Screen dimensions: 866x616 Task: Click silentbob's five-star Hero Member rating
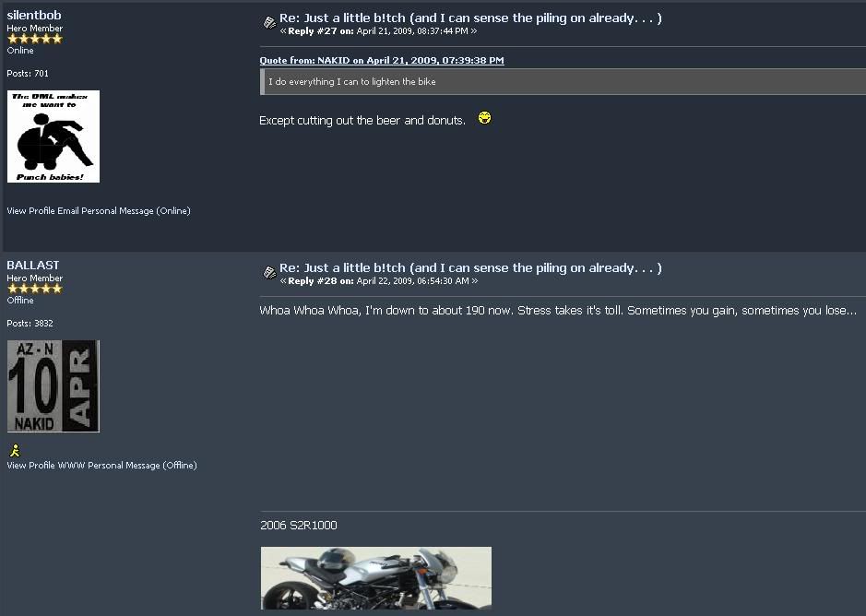click(35, 39)
